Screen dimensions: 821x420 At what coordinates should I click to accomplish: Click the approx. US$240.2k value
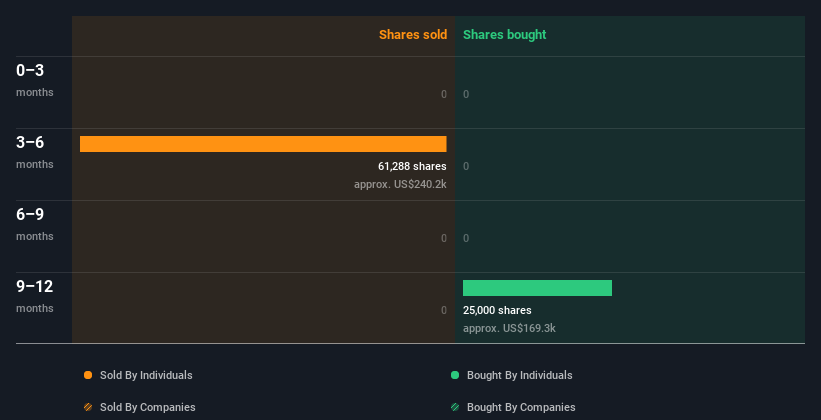pyautogui.click(x=400, y=184)
